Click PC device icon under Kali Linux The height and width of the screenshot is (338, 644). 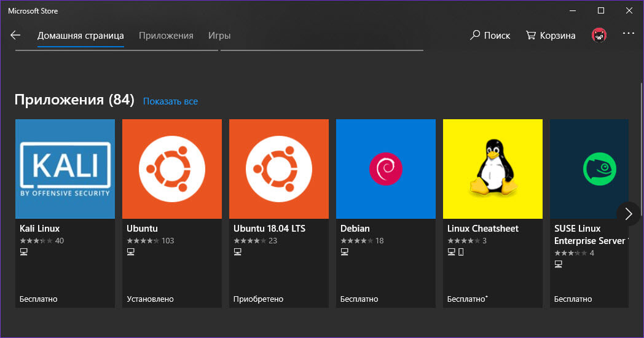point(24,252)
